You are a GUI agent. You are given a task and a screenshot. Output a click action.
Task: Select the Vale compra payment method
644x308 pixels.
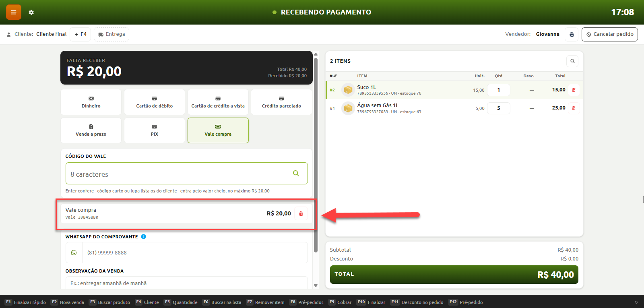pos(218,130)
